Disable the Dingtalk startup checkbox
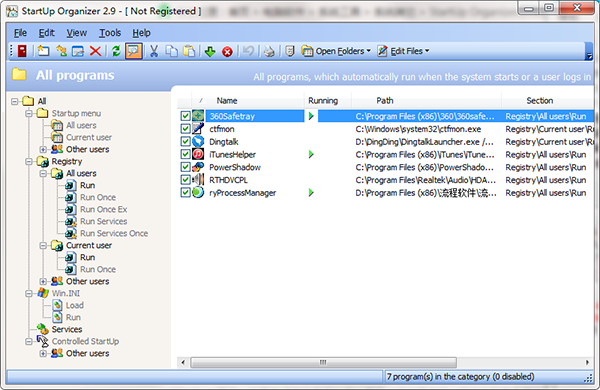The image size is (600, 390). (x=186, y=141)
